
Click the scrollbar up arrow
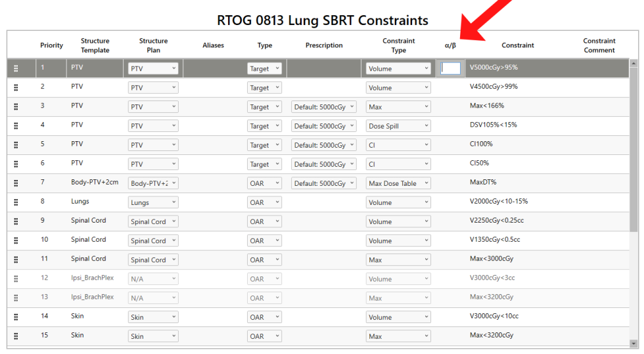(633, 63)
